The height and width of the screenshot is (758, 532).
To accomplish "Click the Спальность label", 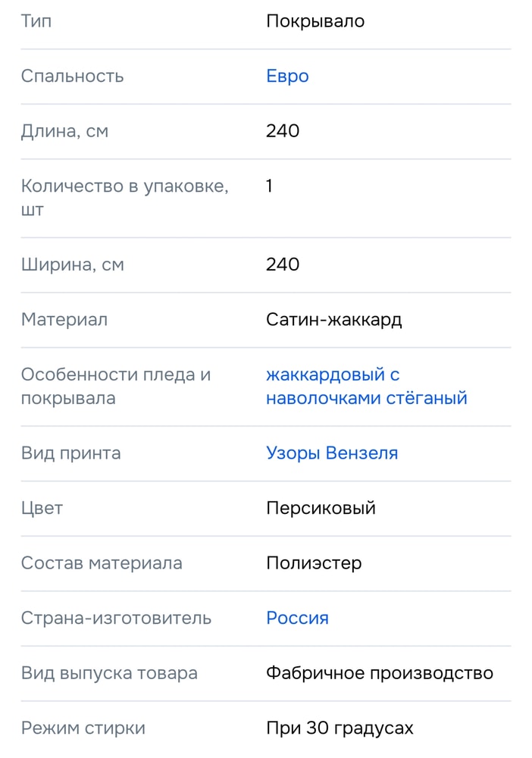I will click(x=72, y=76).
